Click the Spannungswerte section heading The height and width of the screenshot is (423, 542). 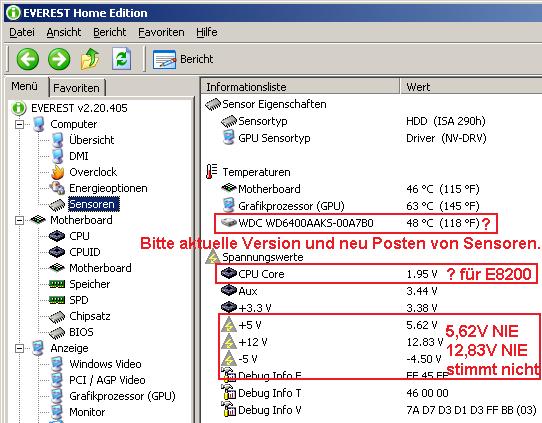(263, 257)
